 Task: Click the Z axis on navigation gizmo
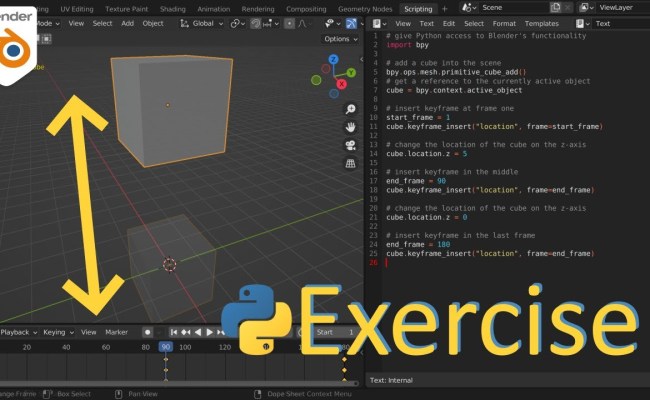(333, 59)
